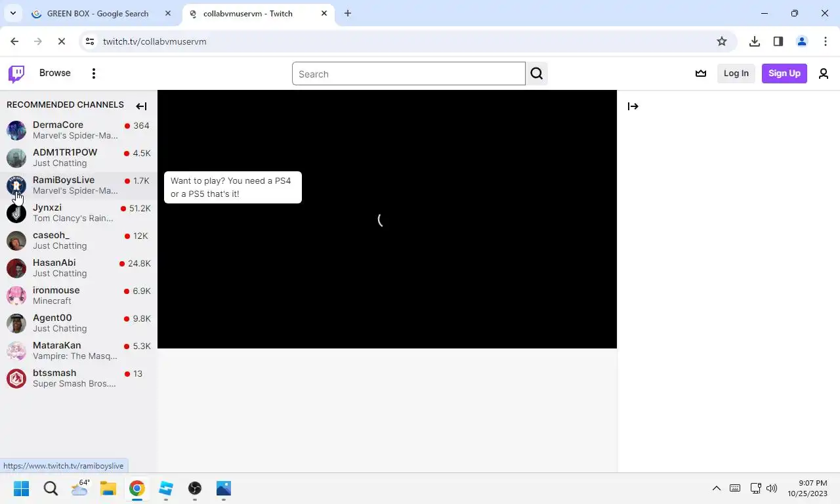Click Agent00's avatar

coord(16,323)
